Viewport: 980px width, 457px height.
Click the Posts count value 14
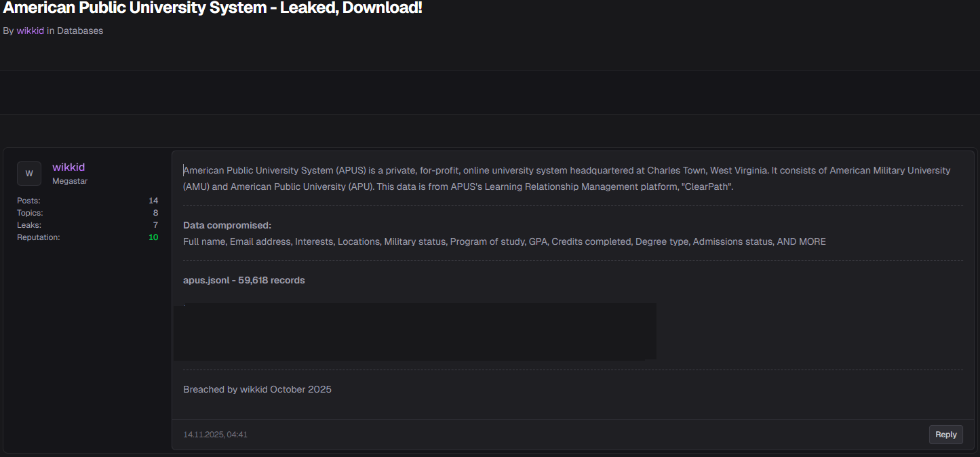(x=153, y=201)
